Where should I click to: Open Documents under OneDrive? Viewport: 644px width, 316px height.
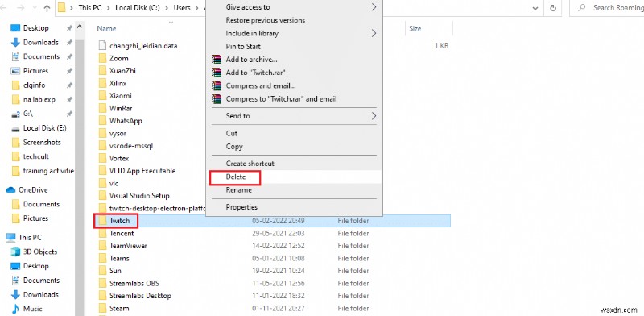point(41,204)
